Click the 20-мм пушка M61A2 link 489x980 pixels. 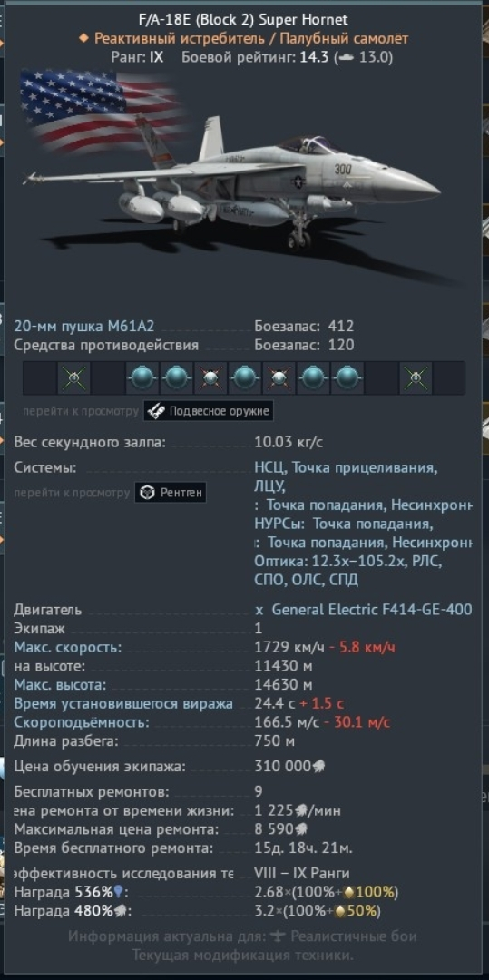pyautogui.click(x=84, y=326)
